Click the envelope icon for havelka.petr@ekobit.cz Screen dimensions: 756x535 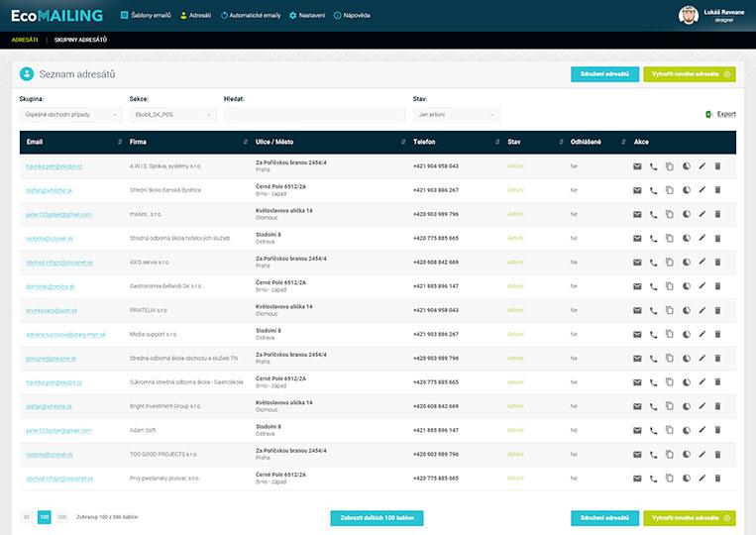pos(637,166)
